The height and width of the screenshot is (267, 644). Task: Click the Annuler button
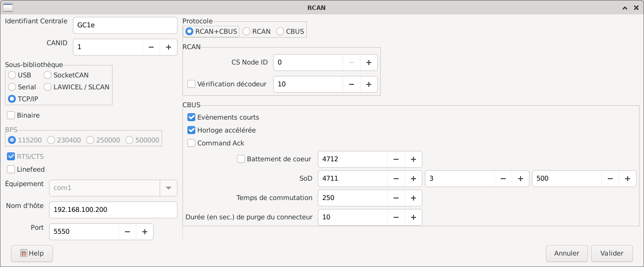point(567,254)
